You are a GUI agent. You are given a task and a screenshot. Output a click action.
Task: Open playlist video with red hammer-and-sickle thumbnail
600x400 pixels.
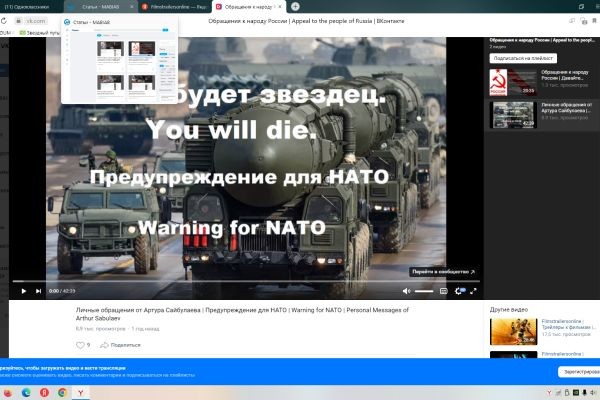pyautogui.click(x=513, y=82)
